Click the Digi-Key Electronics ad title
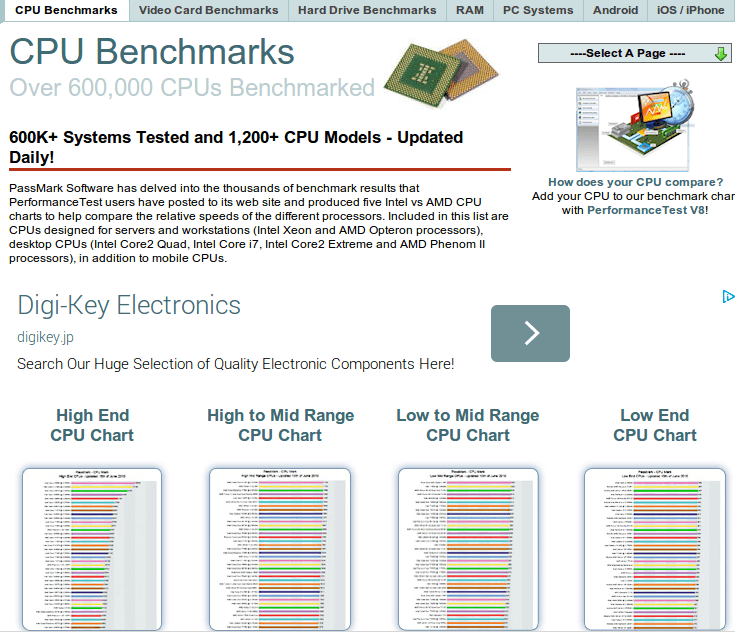Image resolution: width=735 pixels, height=632 pixels. point(129,305)
